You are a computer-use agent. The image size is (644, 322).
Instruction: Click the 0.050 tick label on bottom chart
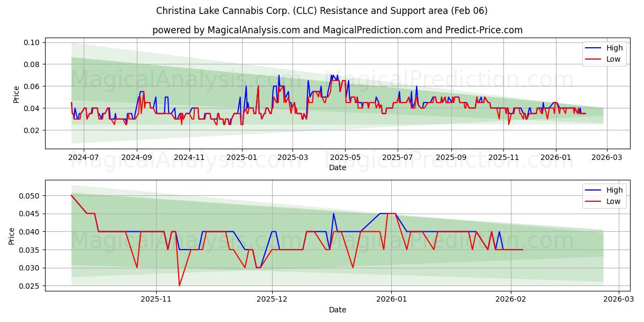pyautogui.click(x=31, y=196)
